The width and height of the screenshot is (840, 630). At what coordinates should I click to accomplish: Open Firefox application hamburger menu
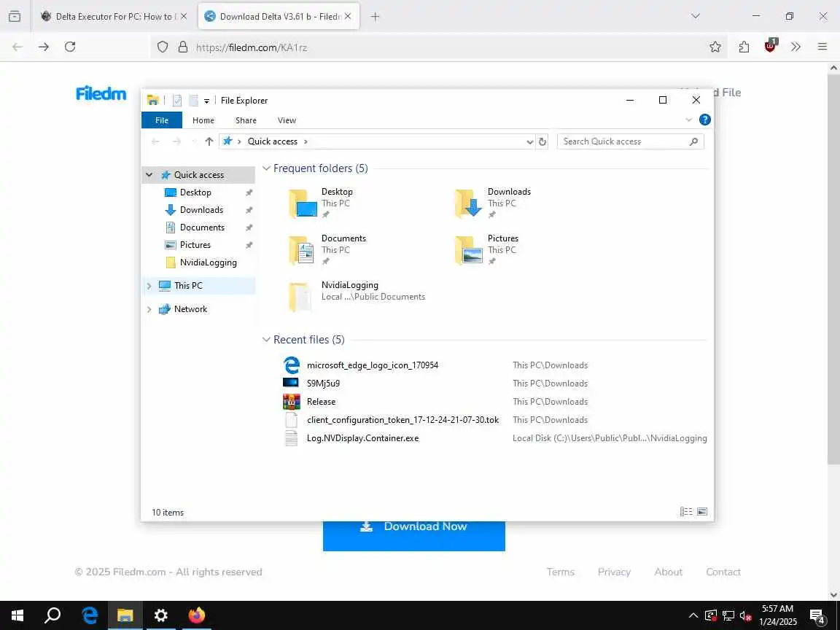(x=822, y=47)
